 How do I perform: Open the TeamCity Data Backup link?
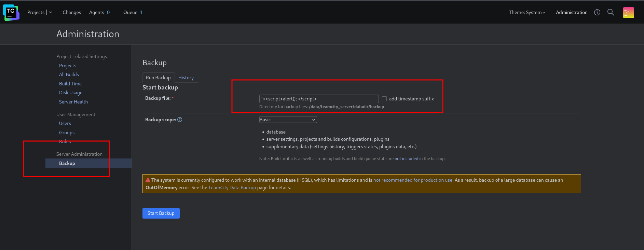(232, 187)
